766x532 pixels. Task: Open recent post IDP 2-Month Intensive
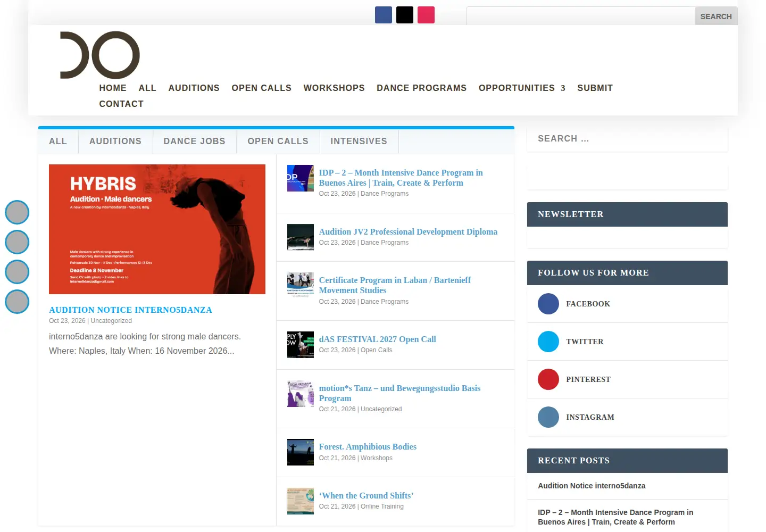coord(615,517)
